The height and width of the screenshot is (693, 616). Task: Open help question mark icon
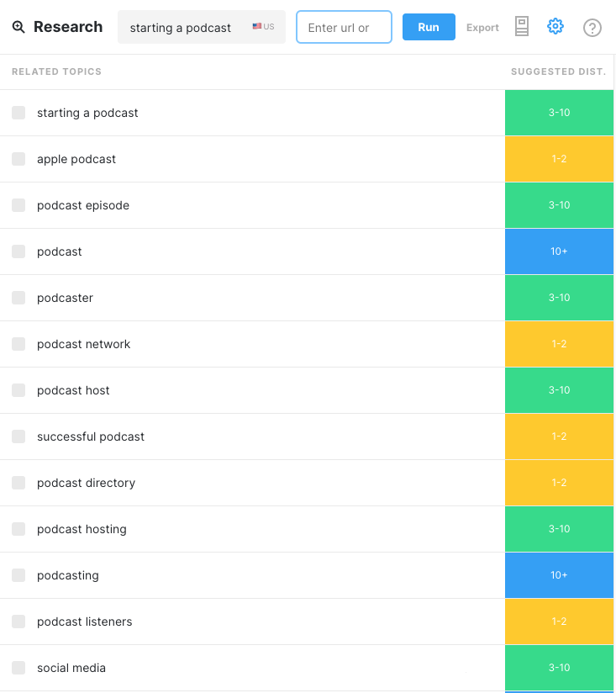[592, 28]
